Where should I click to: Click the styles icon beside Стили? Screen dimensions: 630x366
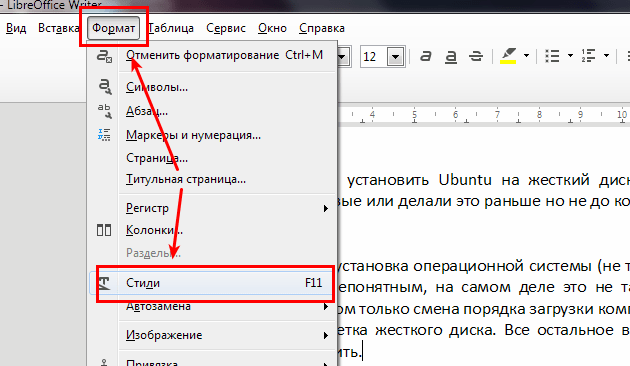104,283
